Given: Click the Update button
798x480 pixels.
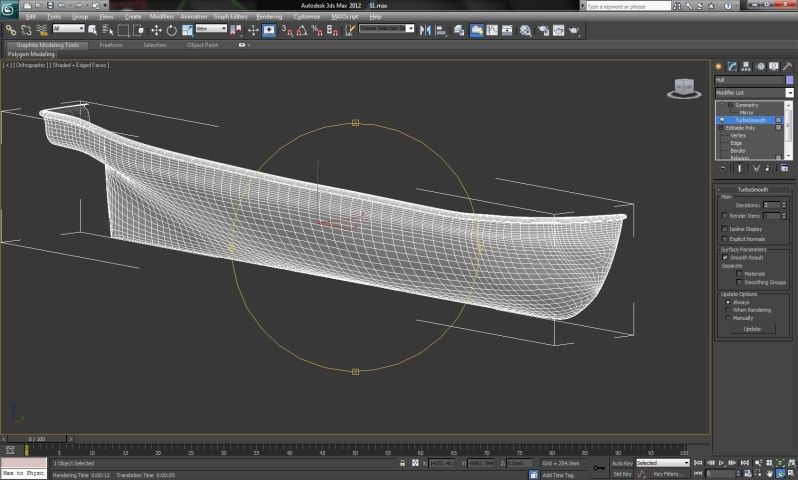Looking at the screenshot, I should tap(752, 329).
